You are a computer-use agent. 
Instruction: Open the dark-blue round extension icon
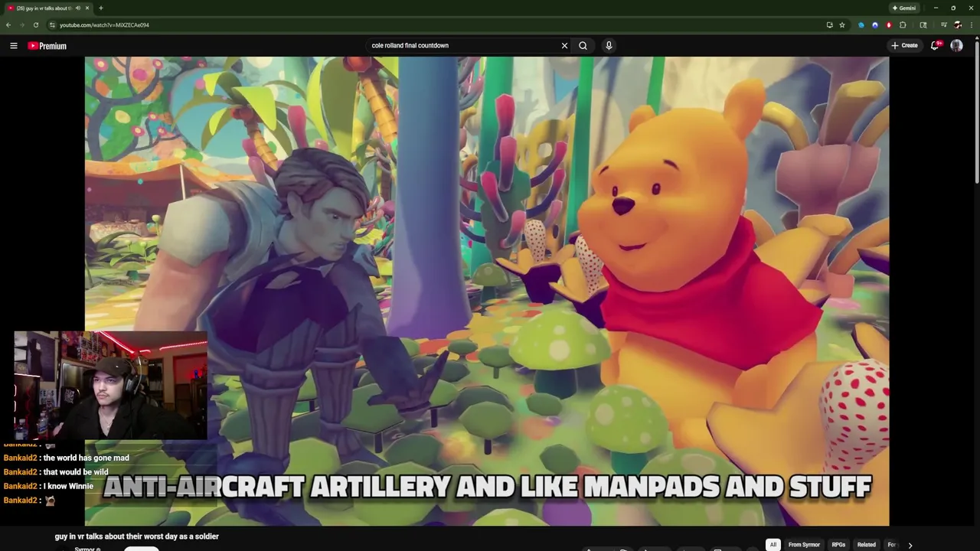[875, 24]
